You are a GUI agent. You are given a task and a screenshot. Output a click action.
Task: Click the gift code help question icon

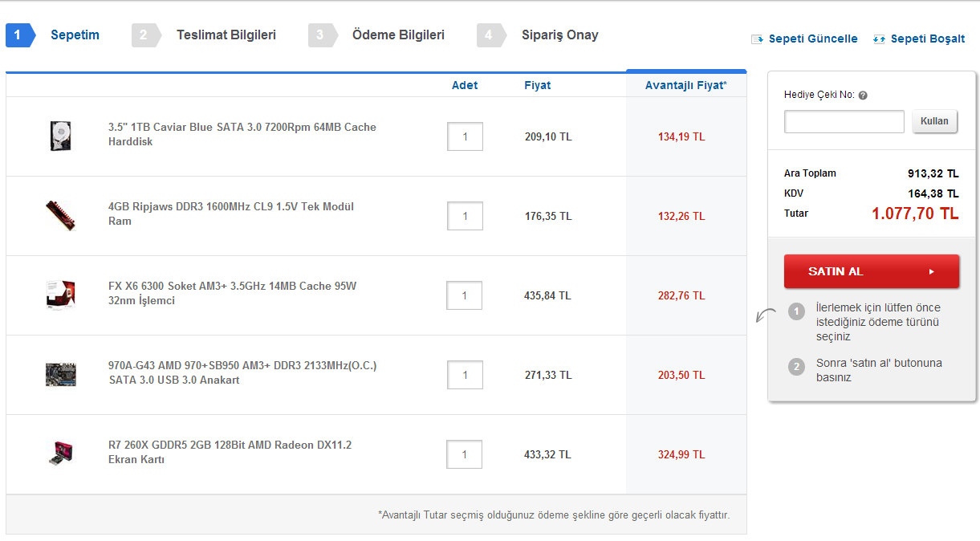point(863,96)
